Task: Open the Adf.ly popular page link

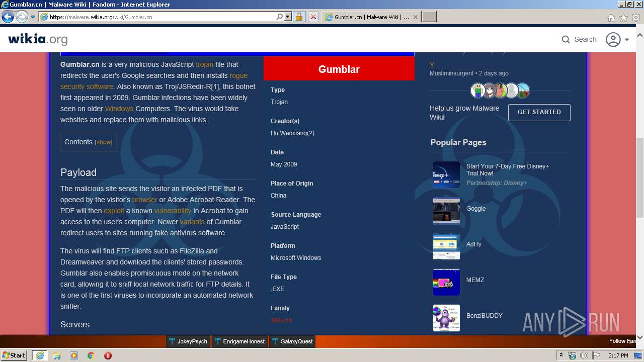Action: coord(474,244)
